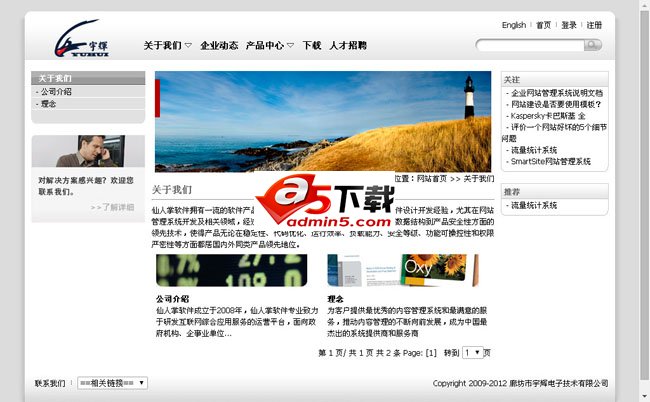This screenshot has height=402, width=650.
Task: Open the ==相关链接== dropdown
Action: coord(112,383)
